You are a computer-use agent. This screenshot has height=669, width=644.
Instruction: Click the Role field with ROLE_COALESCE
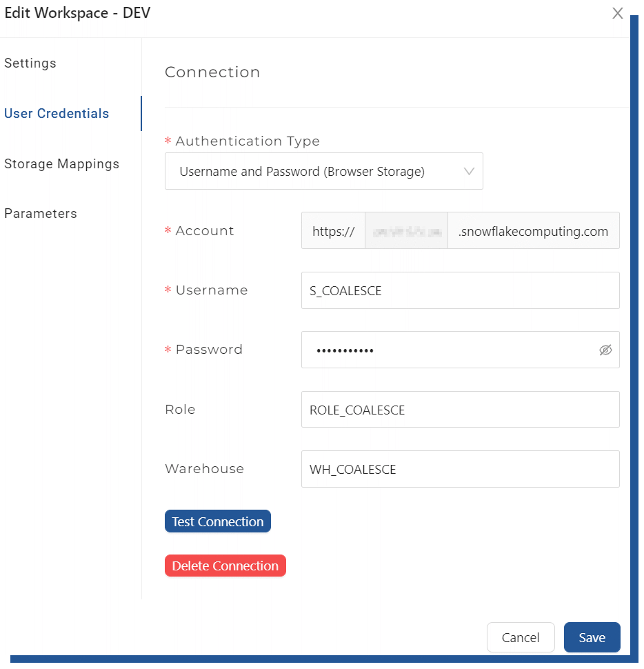pos(460,409)
